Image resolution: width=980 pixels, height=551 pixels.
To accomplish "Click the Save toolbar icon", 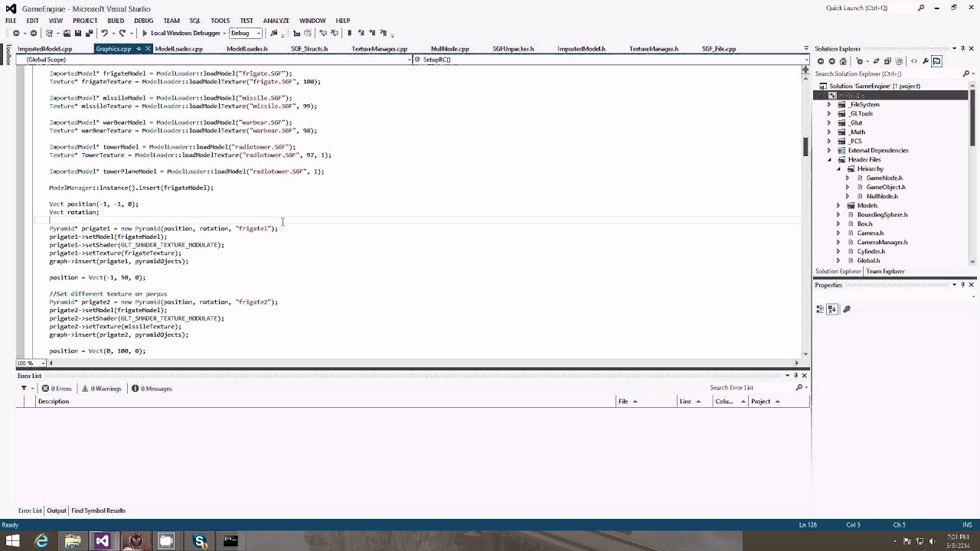I will click(x=77, y=33).
